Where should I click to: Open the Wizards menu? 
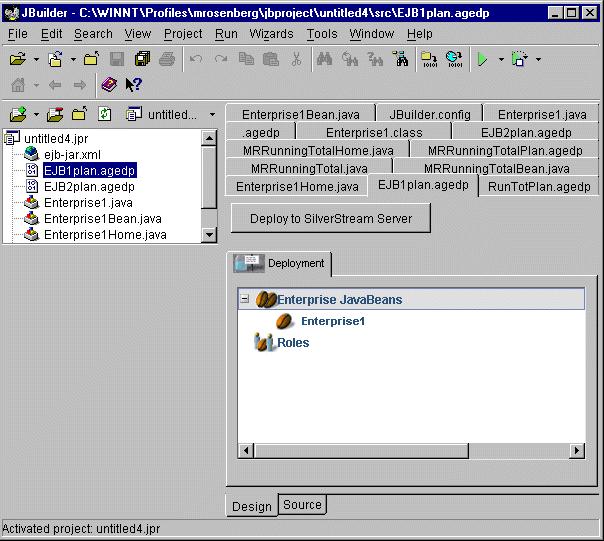(271, 34)
